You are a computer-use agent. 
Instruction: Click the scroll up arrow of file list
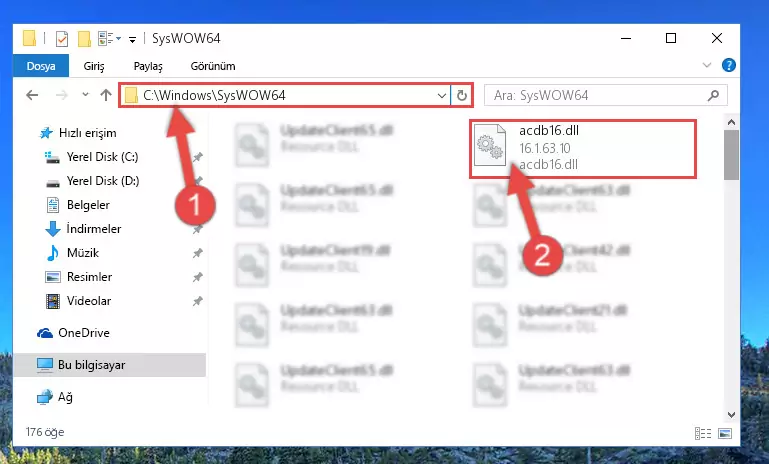(731, 122)
